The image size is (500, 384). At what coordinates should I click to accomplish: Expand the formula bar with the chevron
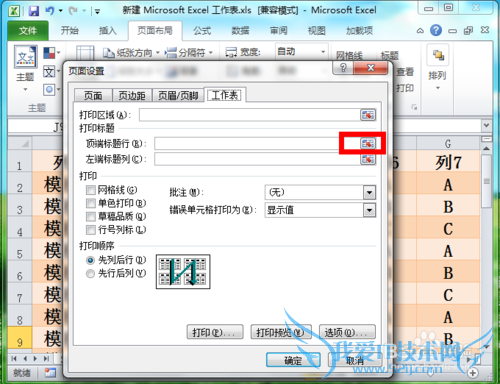486,125
